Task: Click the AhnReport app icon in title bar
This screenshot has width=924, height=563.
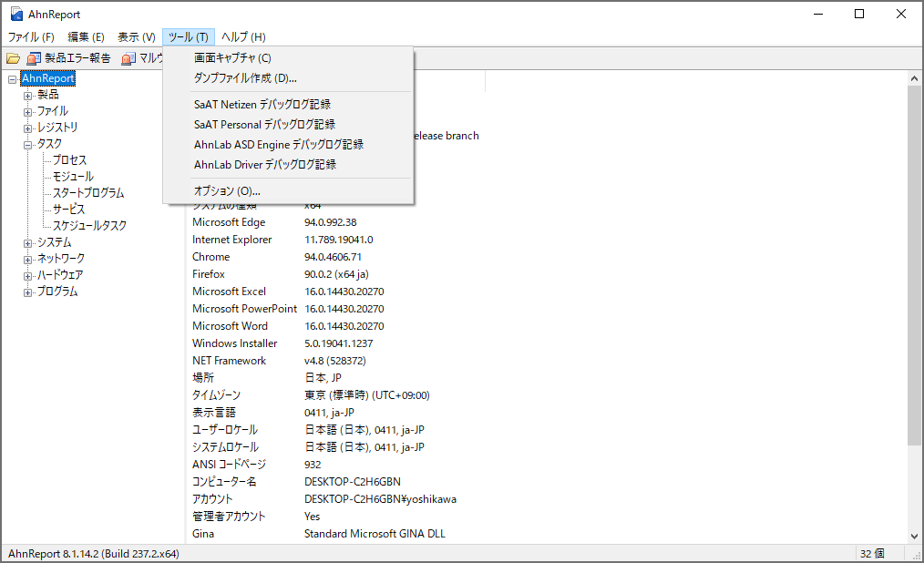Action: click(x=16, y=15)
